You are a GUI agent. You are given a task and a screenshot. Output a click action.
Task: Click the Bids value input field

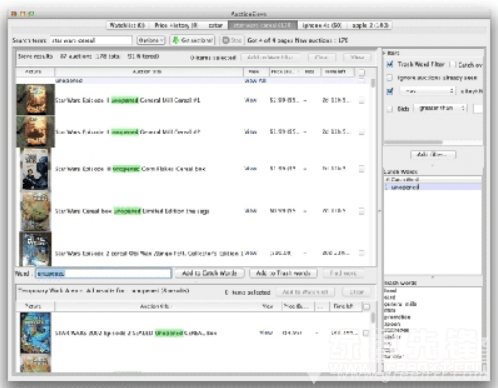pyautogui.click(x=478, y=108)
